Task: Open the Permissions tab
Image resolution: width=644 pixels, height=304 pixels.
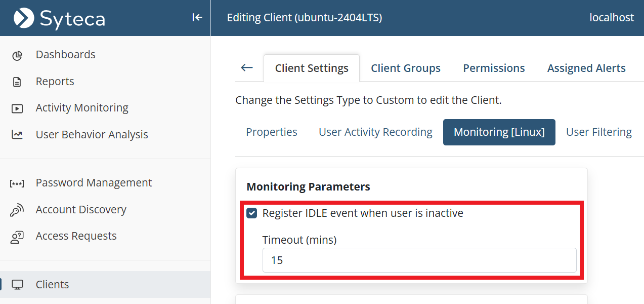Action: tap(494, 68)
